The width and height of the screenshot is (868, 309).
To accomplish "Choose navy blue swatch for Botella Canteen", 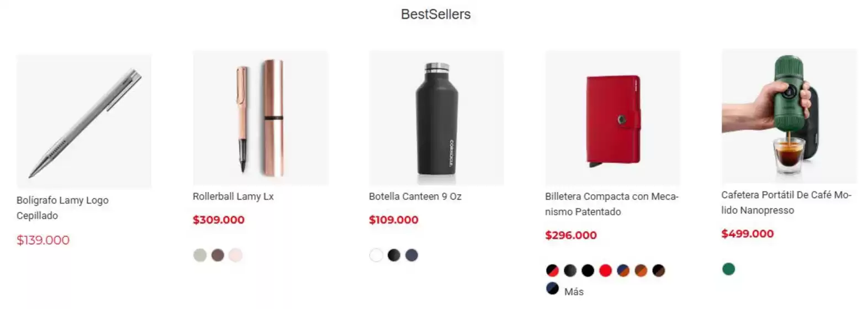I will pyautogui.click(x=411, y=255).
